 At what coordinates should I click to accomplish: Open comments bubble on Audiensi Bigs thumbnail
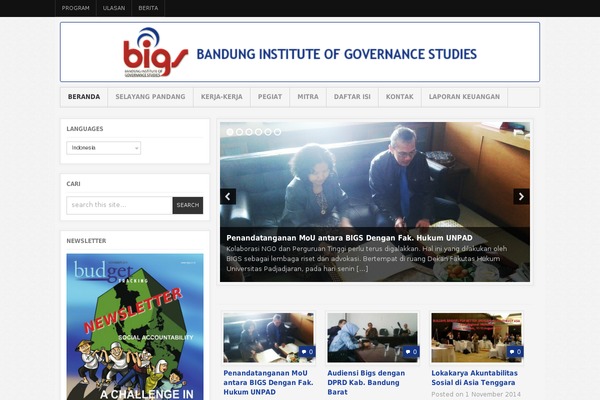click(x=411, y=352)
